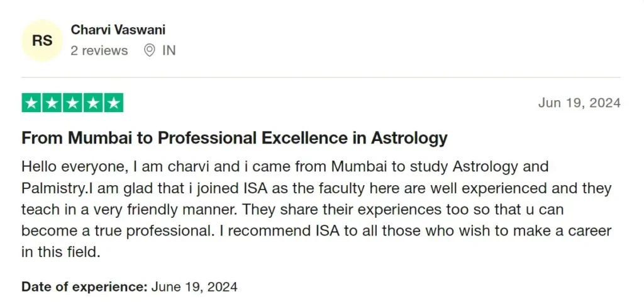Select the third green rating star
The image size is (644, 306).
tap(73, 103)
